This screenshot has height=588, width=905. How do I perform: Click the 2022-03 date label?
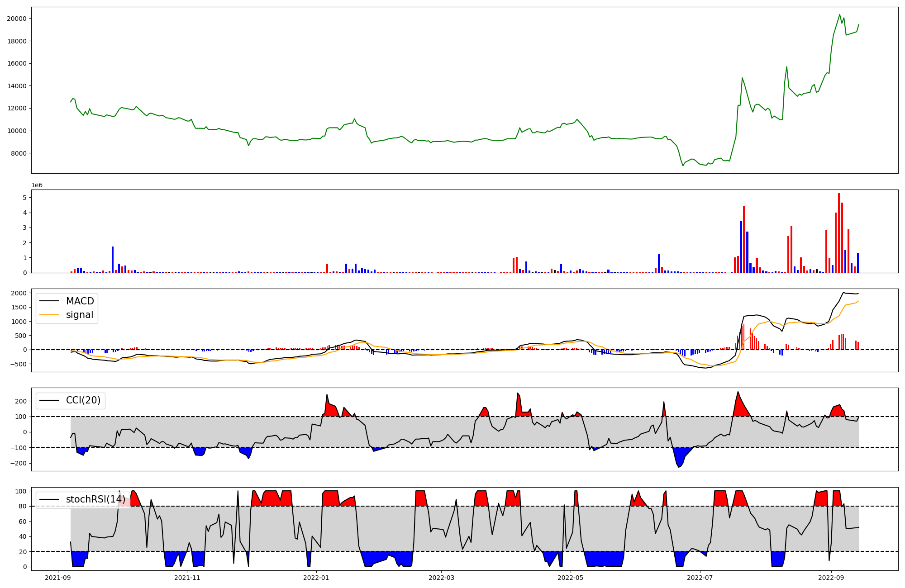pyautogui.click(x=441, y=578)
